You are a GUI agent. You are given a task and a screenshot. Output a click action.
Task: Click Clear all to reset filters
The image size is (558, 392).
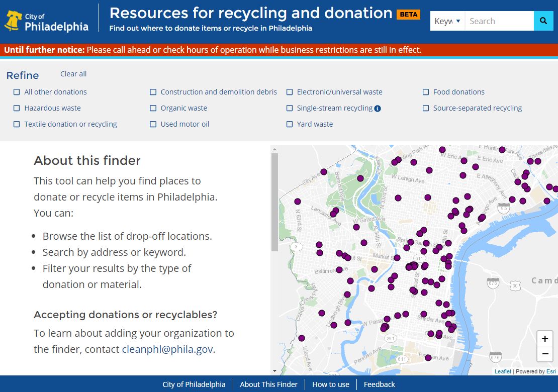73,74
